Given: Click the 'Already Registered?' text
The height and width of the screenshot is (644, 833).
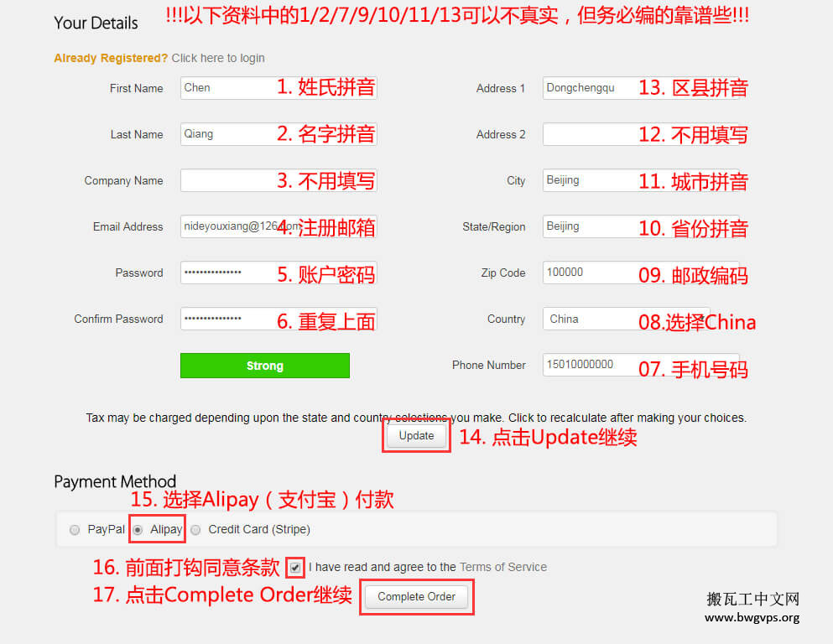Looking at the screenshot, I should 111,58.
